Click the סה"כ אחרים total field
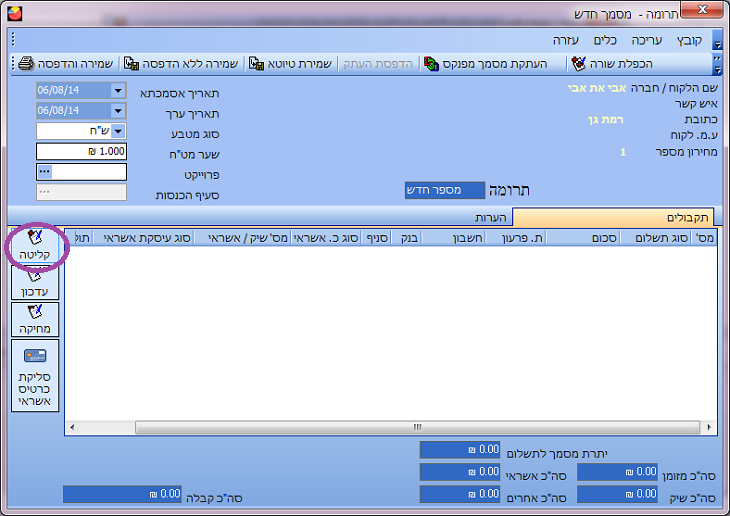This screenshot has height=516, width=730. (460, 494)
